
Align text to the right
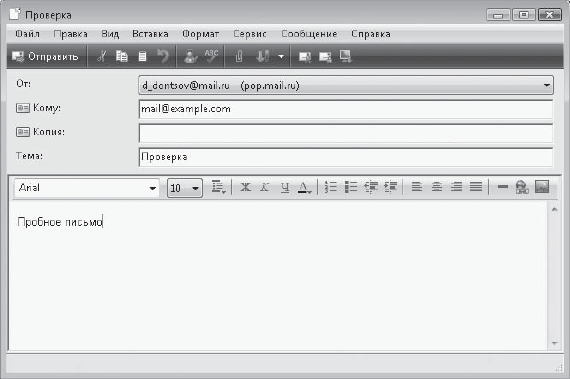point(456,187)
